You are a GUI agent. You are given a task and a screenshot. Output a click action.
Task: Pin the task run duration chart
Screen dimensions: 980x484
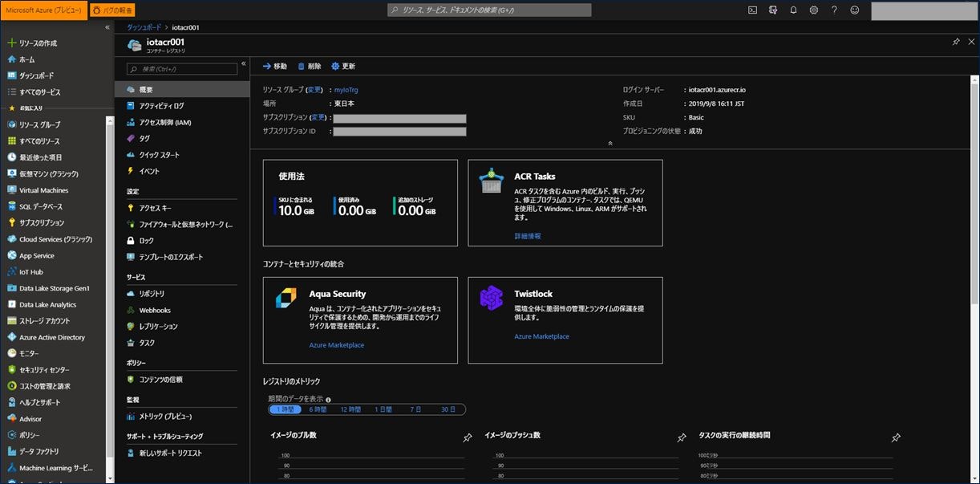pos(896,437)
